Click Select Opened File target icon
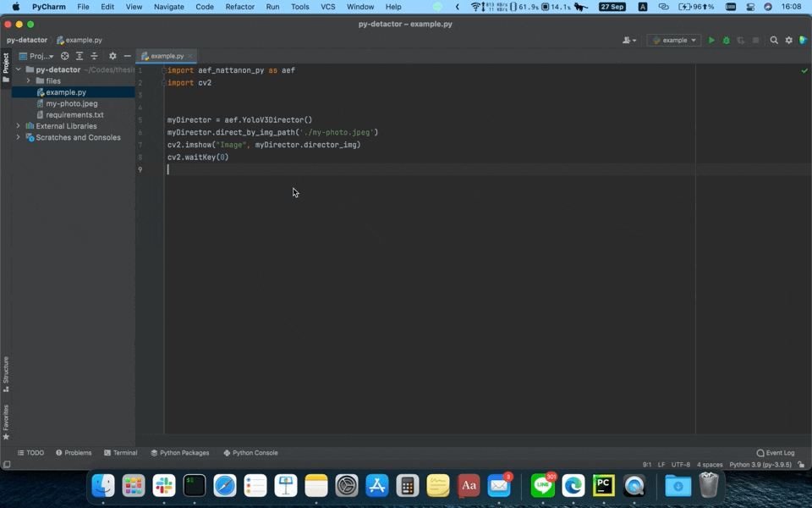 [x=65, y=56]
